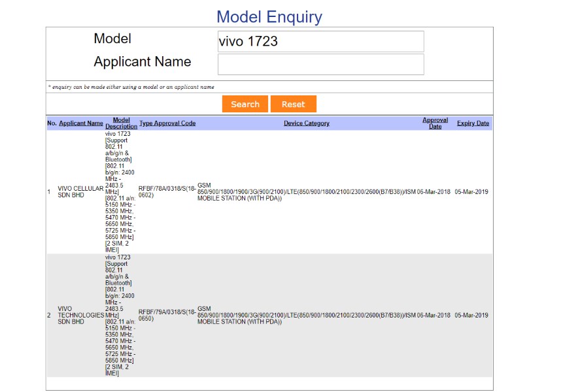Click the Applicant Name input field
561x392 pixels.
320,64
